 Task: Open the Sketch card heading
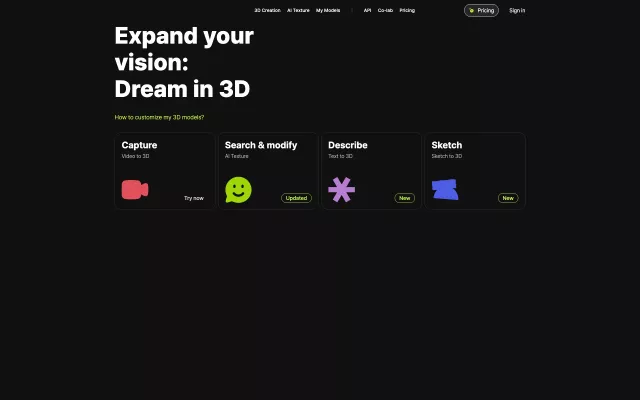[446, 145]
